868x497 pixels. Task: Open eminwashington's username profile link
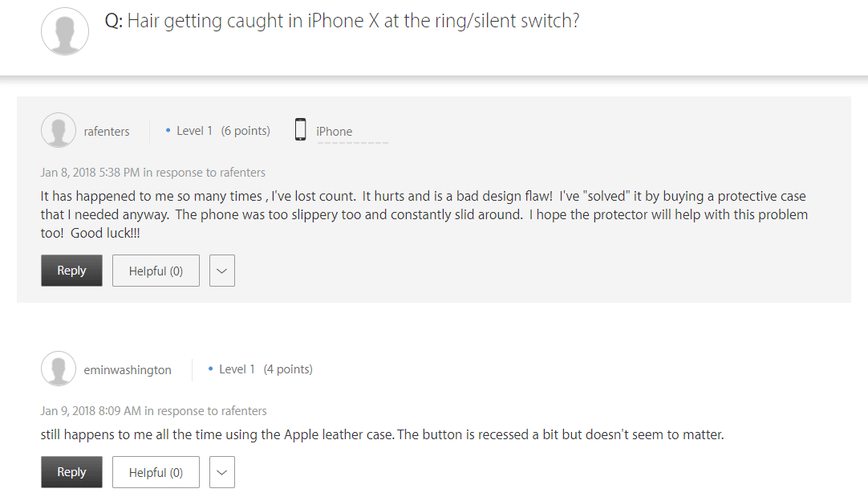128,370
